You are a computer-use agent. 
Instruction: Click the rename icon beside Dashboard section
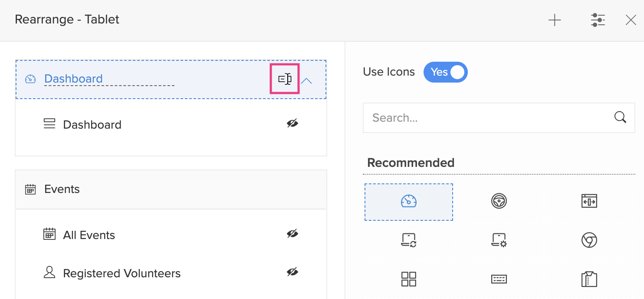coord(285,79)
